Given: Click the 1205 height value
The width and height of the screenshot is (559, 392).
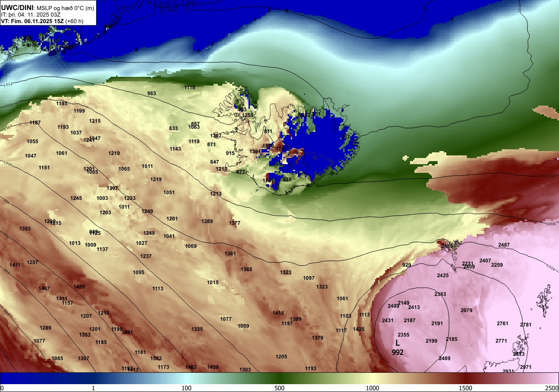Looking at the screenshot, I should point(281,357).
